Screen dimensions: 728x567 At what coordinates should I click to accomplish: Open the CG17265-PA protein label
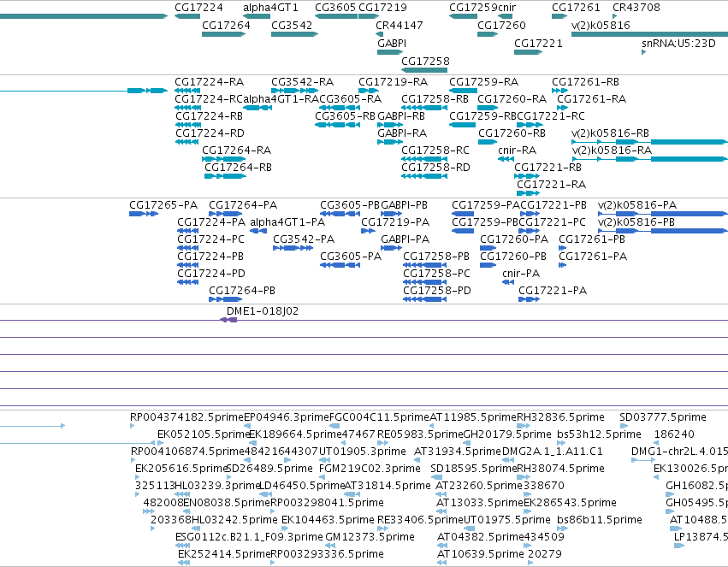(163, 205)
